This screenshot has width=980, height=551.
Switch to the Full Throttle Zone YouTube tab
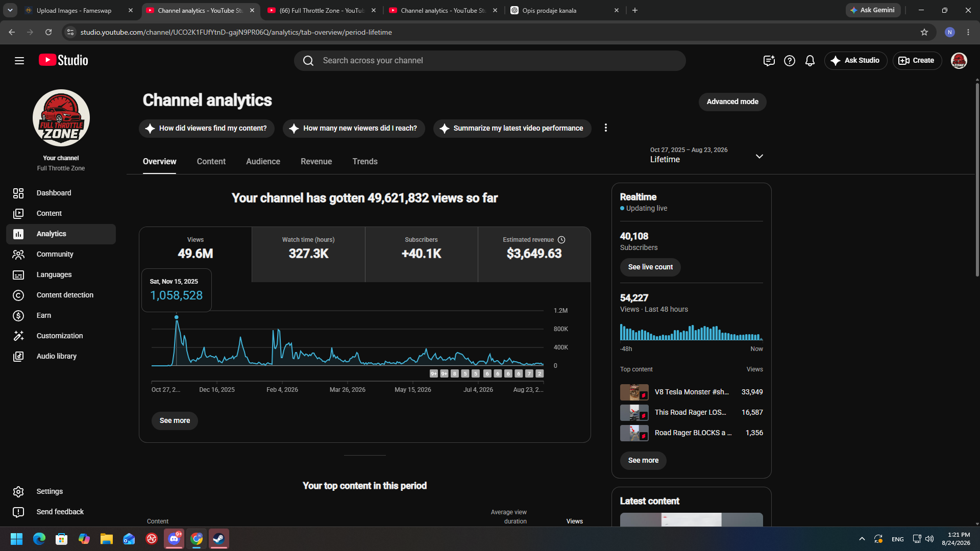(322, 10)
